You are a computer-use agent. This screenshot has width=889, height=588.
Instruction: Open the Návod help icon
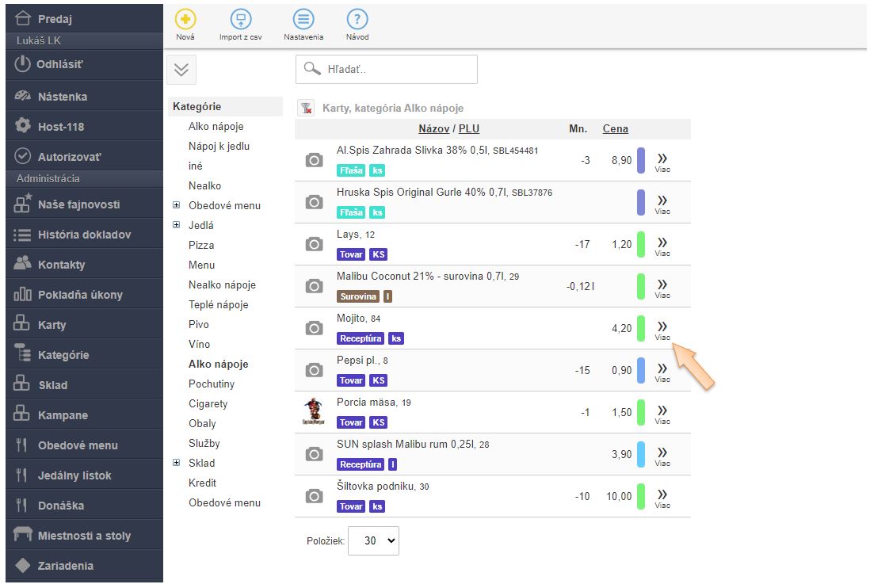pyautogui.click(x=357, y=20)
